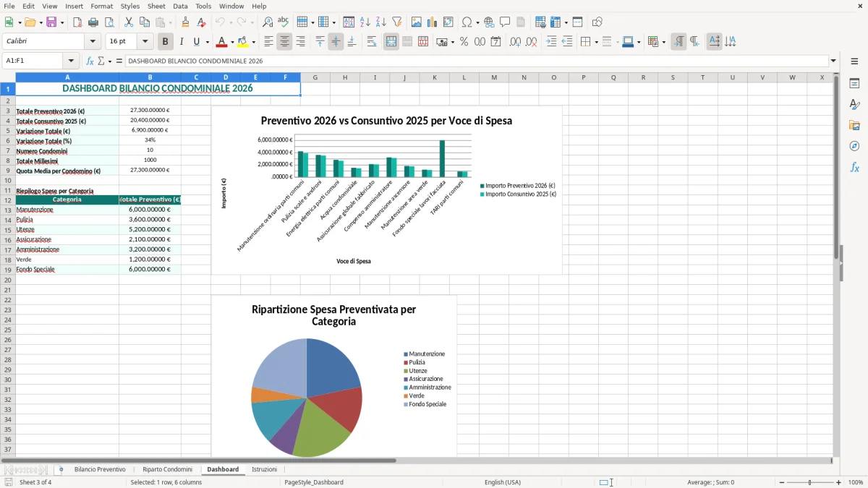Click the Export as PDF icon
The image size is (868, 488).
click(x=77, y=22)
